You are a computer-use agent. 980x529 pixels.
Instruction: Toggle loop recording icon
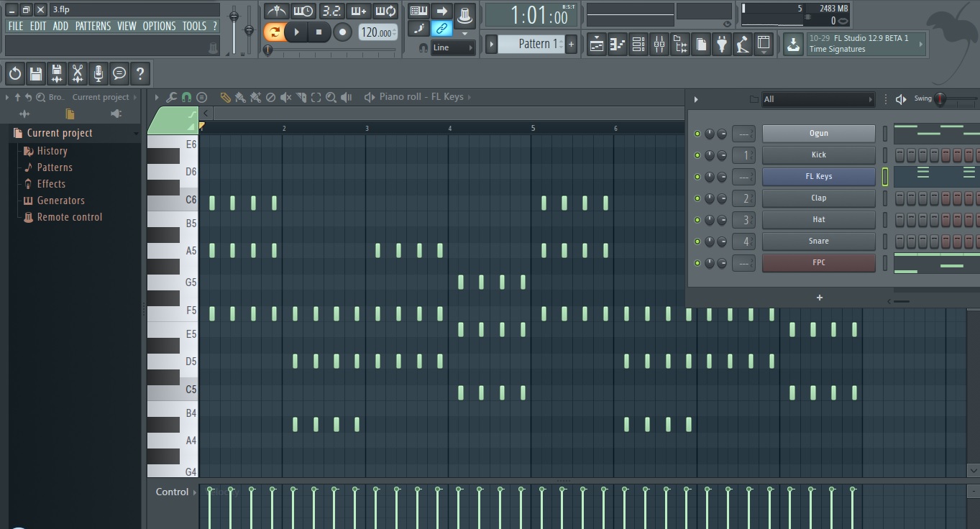point(385,11)
